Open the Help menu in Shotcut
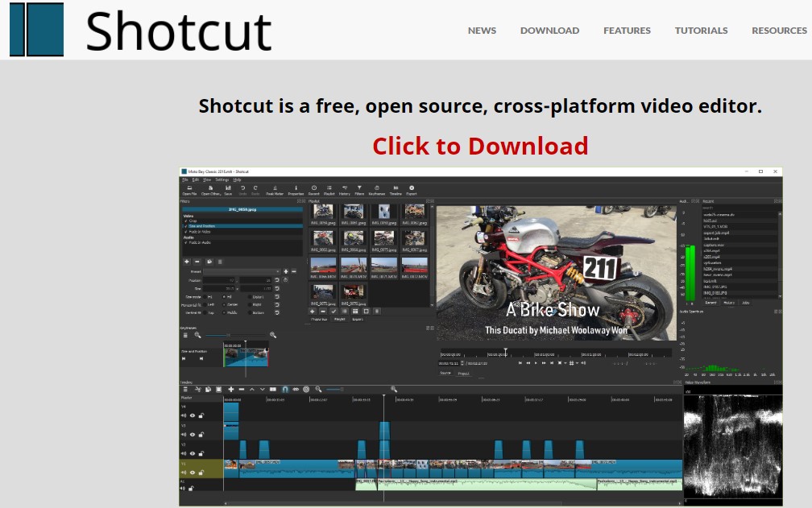 click(x=237, y=180)
